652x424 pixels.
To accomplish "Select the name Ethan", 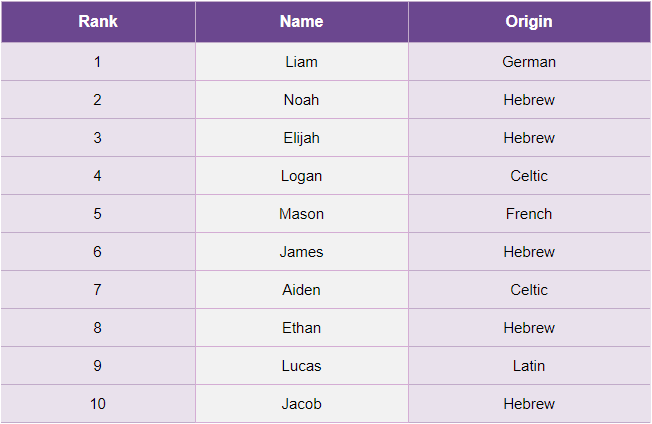I will 301,328.
